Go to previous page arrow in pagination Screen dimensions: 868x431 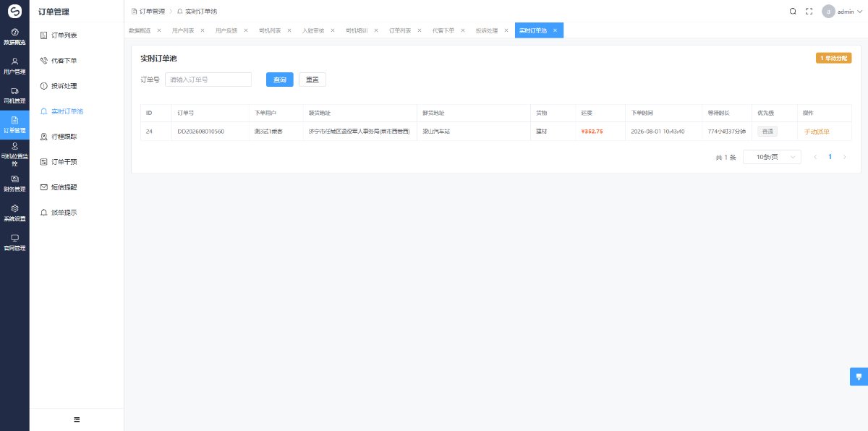pyautogui.click(x=815, y=157)
